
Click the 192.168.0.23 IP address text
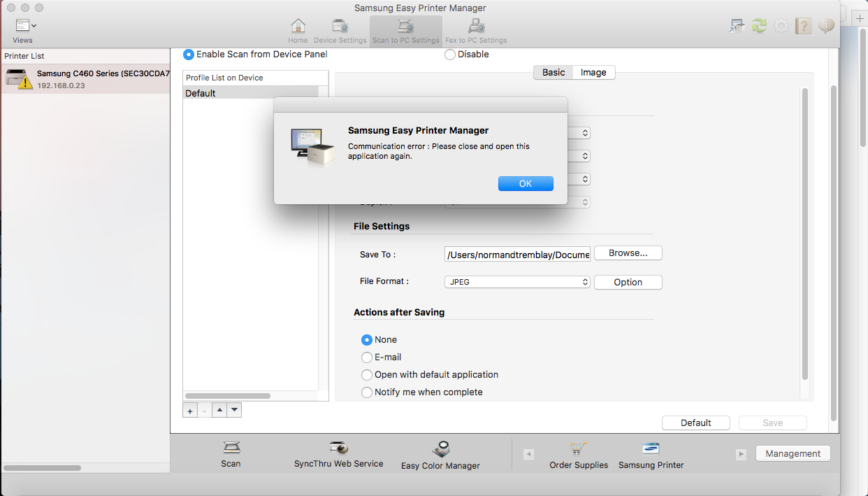coord(61,85)
